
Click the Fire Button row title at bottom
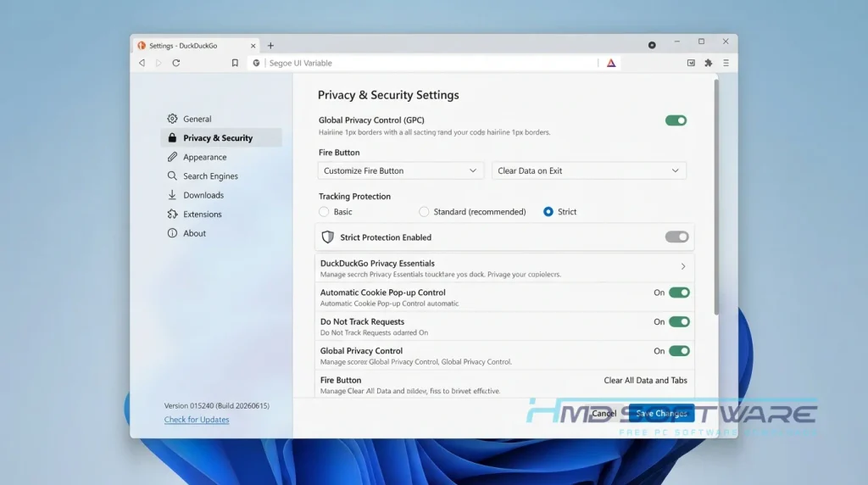[x=341, y=381]
